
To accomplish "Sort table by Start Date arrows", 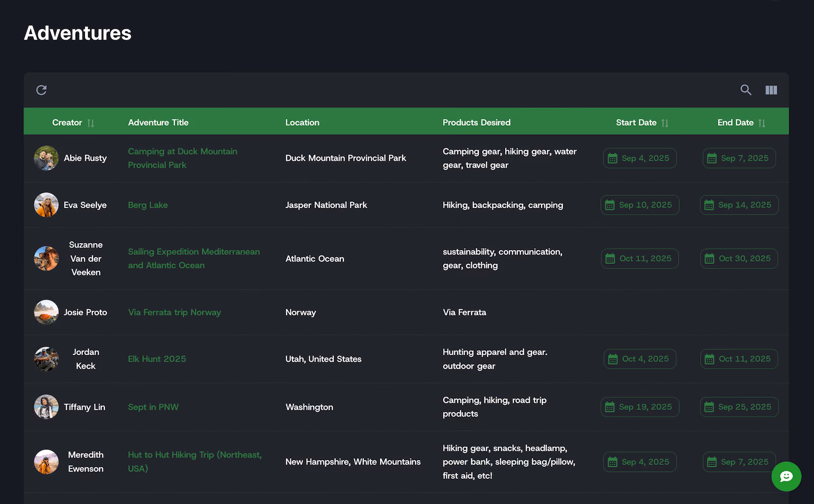I will click(665, 123).
